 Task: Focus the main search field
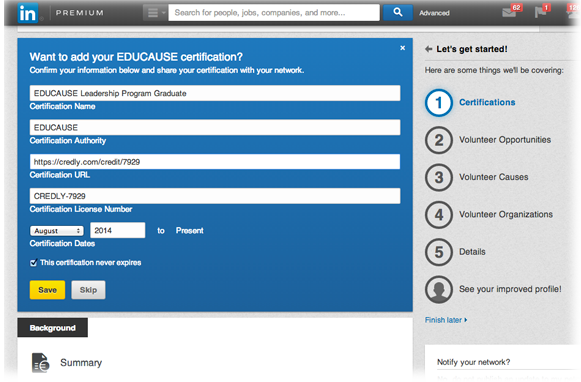point(274,13)
